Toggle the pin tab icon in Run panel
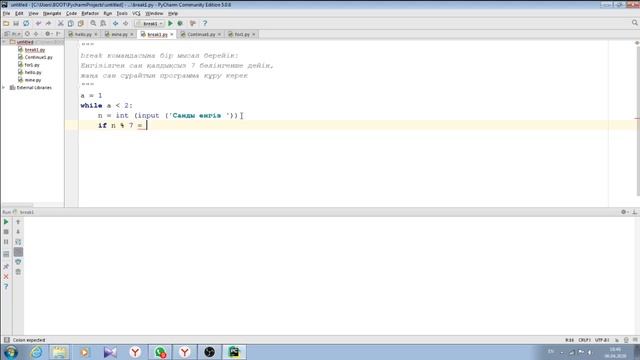Screen dimensions: 640x360 (6, 267)
